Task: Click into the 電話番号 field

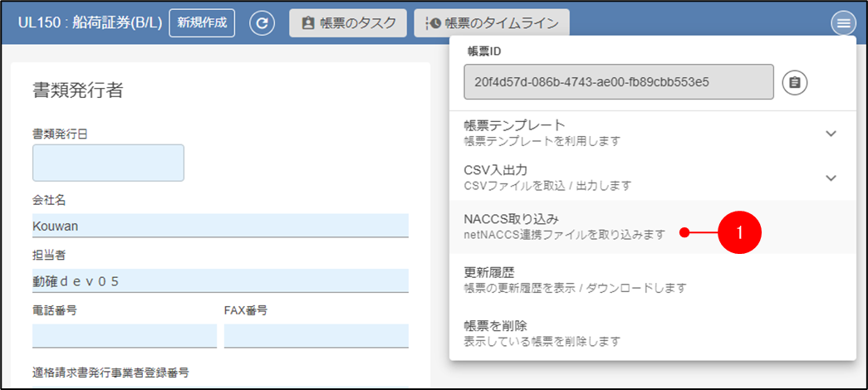Action: [124, 335]
